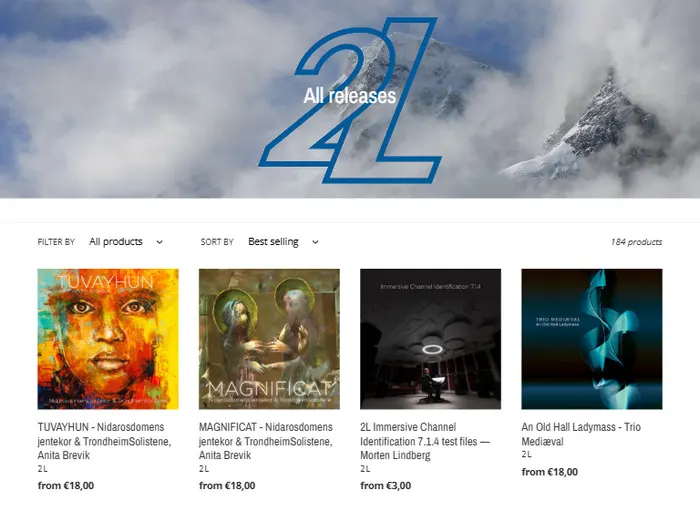This screenshot has height=505, width=700.
Task: Open the 2L Immersive Channel Identification title link
Action: point(425,441)
